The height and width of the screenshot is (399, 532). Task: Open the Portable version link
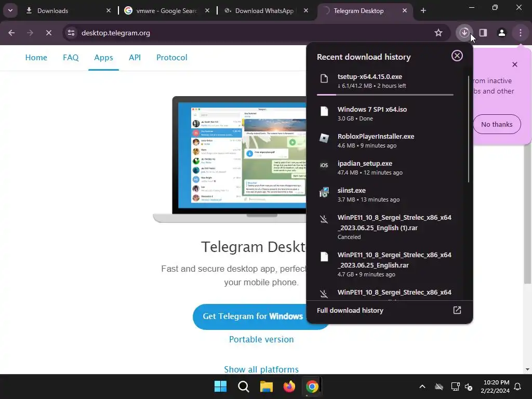tap(261, 339)
